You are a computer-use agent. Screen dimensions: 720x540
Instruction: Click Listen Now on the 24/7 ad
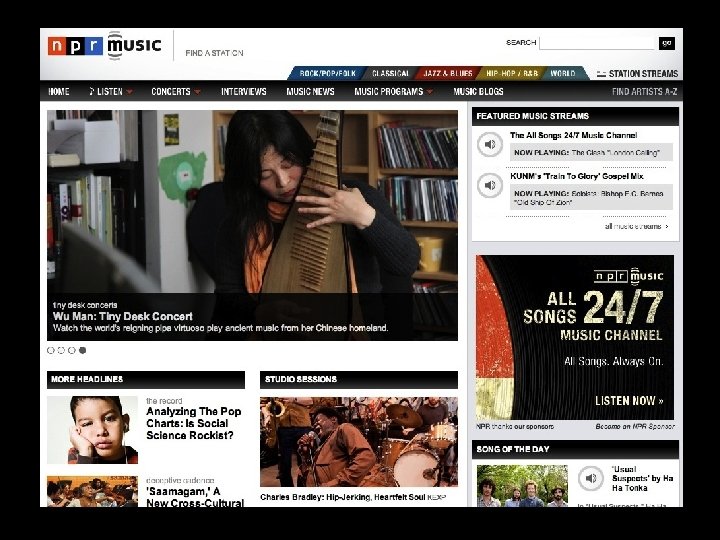(629, 401)
